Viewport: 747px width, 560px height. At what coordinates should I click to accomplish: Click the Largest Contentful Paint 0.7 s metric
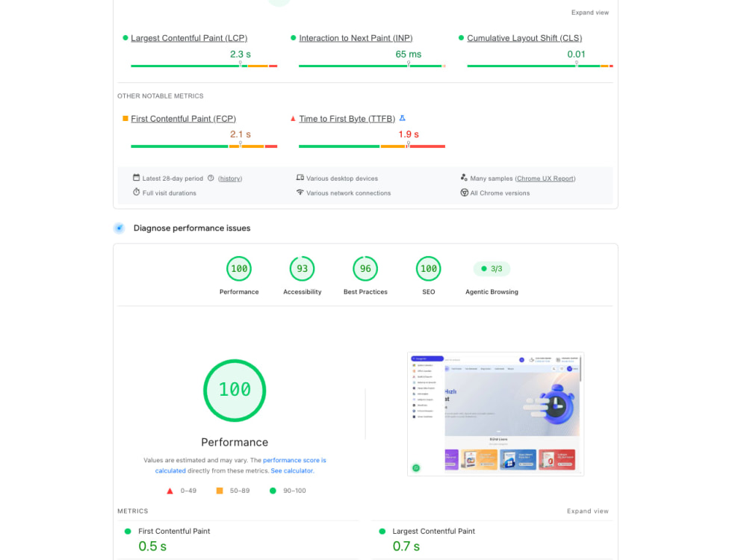pos(492,540)
